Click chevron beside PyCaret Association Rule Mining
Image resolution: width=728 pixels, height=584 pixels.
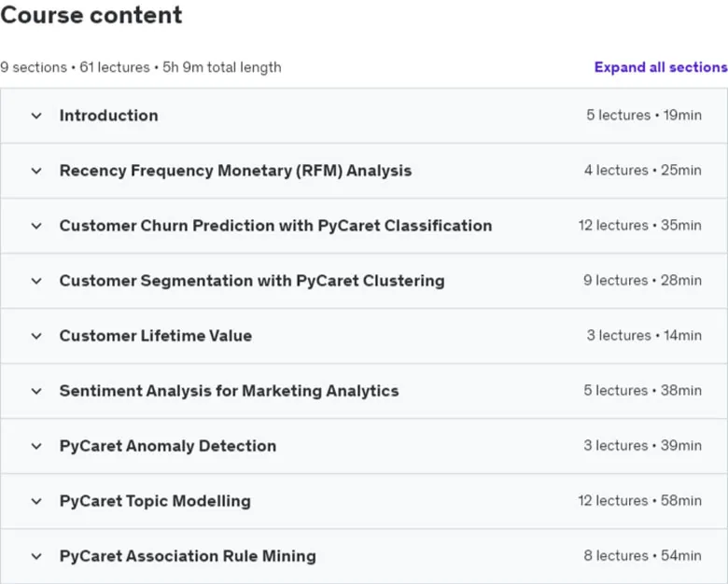(36, 557)
